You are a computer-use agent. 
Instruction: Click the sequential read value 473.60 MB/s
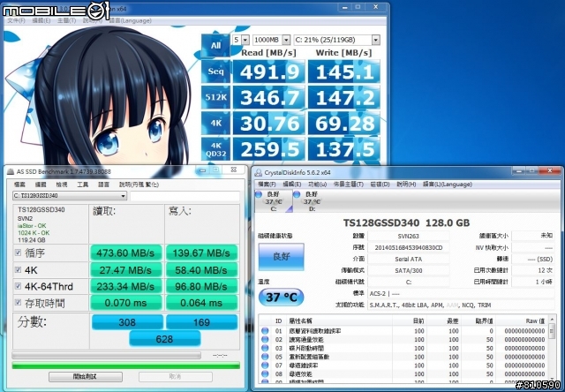(x=125, y=253)
